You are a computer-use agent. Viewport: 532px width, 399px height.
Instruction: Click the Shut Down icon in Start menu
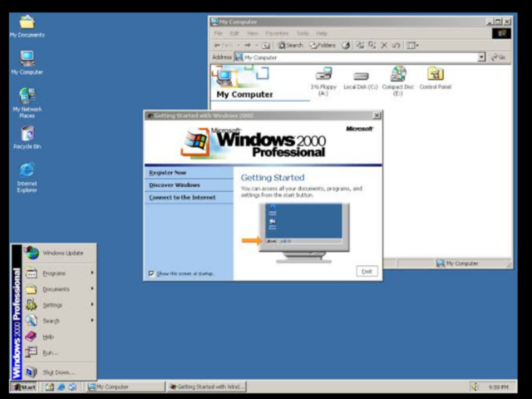pyautogui.click(x=32, y=372)
